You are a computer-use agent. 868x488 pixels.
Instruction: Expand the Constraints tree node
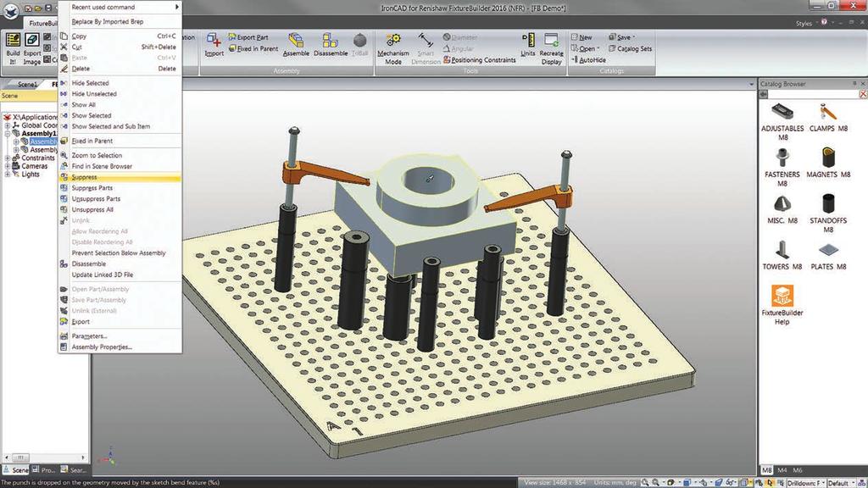point(8,158)
